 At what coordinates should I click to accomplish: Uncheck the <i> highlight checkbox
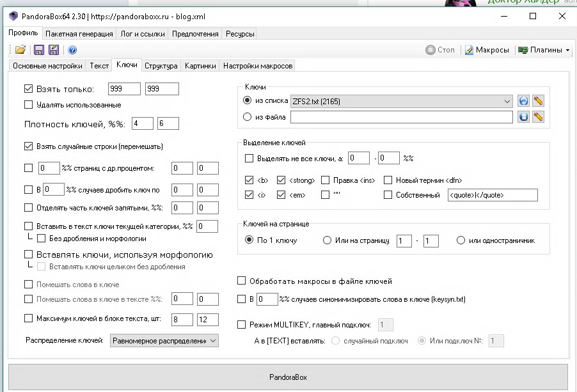click(249, 194)
